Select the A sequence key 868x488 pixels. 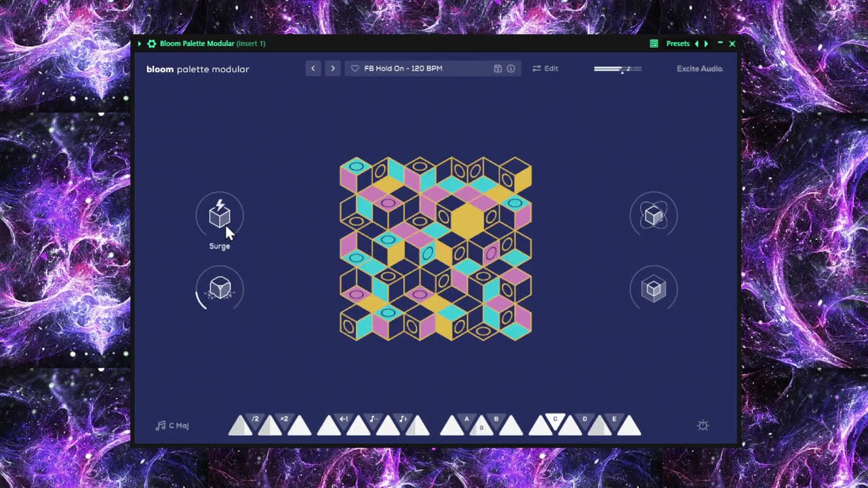[467, 420]
